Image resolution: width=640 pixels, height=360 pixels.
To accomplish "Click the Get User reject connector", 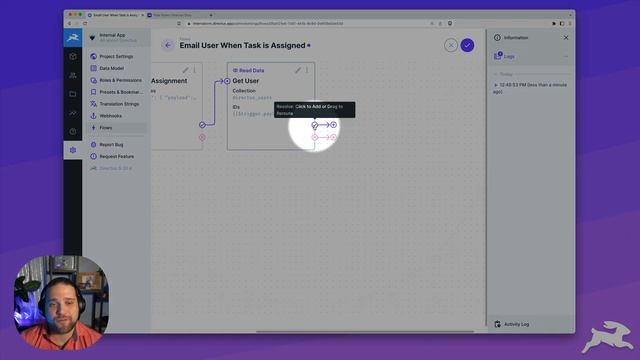I will pyautogui.click(x=315, y=138).
